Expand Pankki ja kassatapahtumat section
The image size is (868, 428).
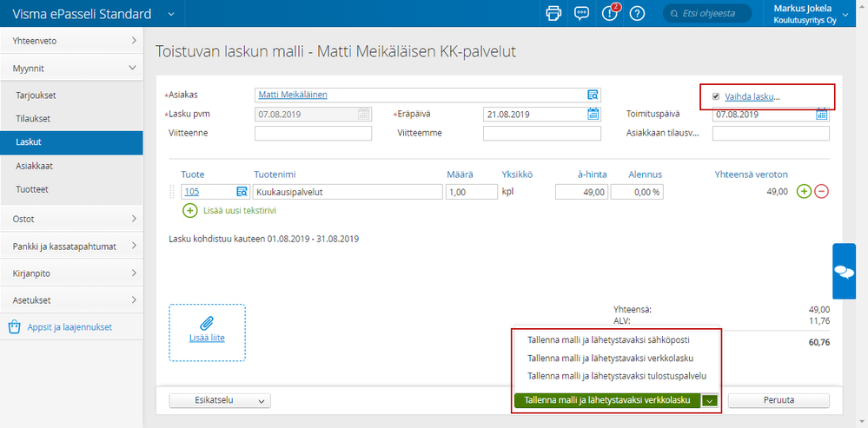point(71,246)
